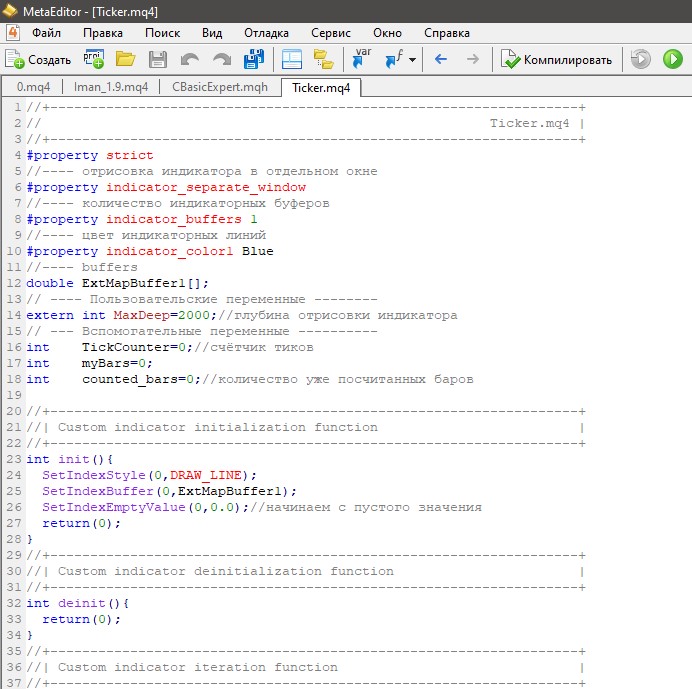This screenshot has width=692, height=689.
Task: Save all files with the double floppy icon
Action: (254, 59)
